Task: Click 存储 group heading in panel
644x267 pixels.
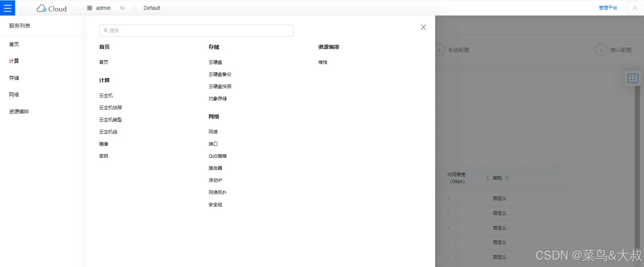Action: tap(214, 47)
